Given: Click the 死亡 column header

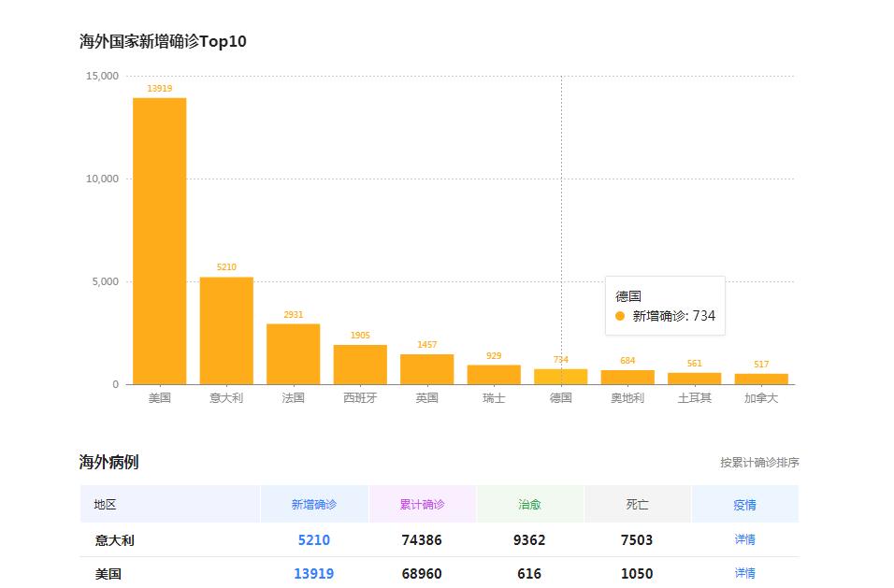Looking at the screenshot, I should click(637, 504).
